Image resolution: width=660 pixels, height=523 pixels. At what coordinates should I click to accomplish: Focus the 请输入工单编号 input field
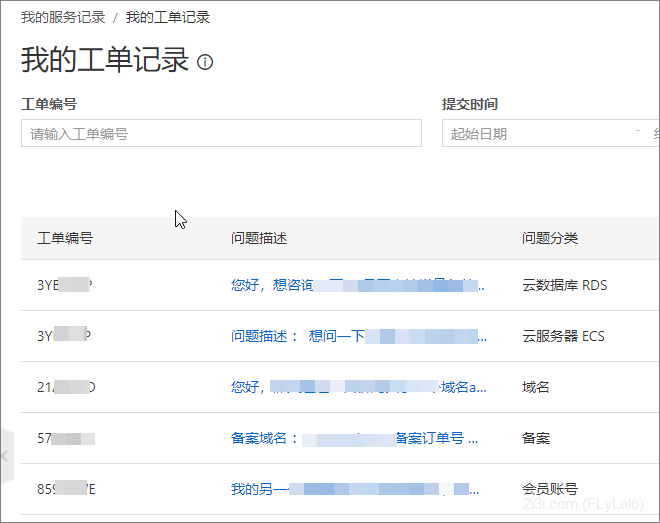tap(221, 133)
